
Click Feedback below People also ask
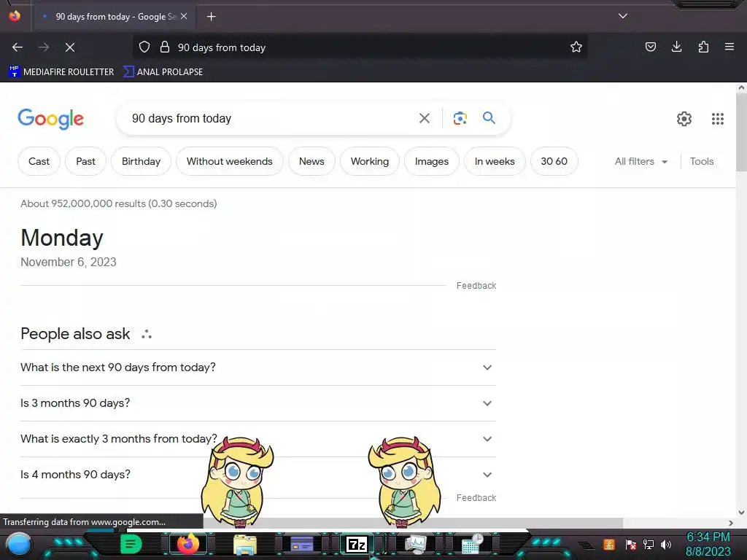point(476,497)
